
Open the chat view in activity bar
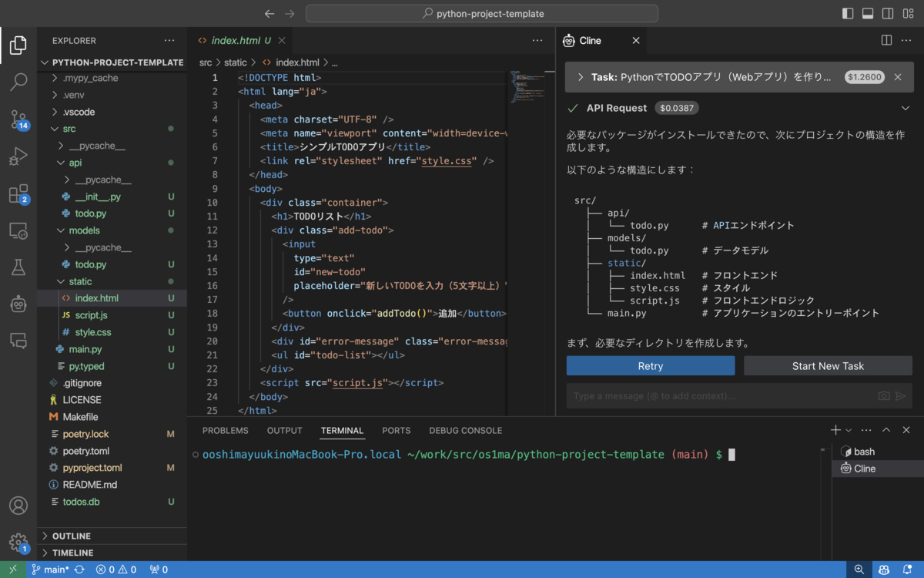[18, 340]
